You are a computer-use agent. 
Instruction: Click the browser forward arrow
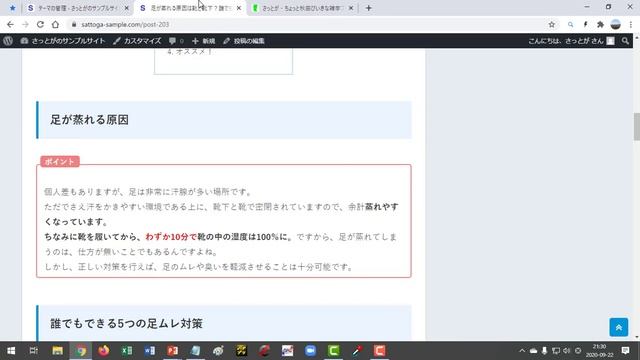tap(25, 24)
